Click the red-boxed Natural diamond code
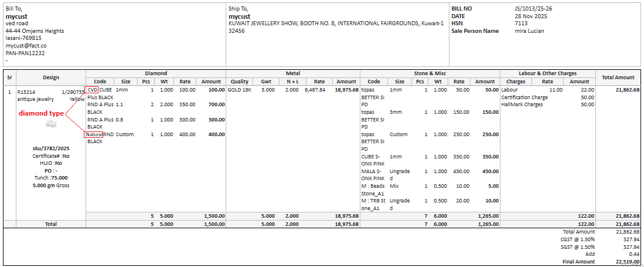 [94, 134]
